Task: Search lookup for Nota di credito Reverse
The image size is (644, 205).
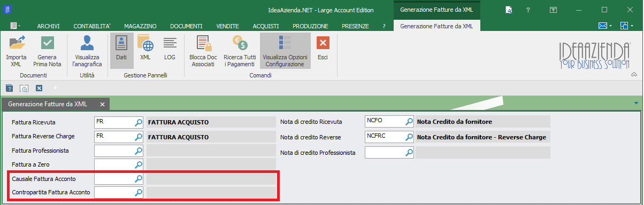Action: pos(409,137)
